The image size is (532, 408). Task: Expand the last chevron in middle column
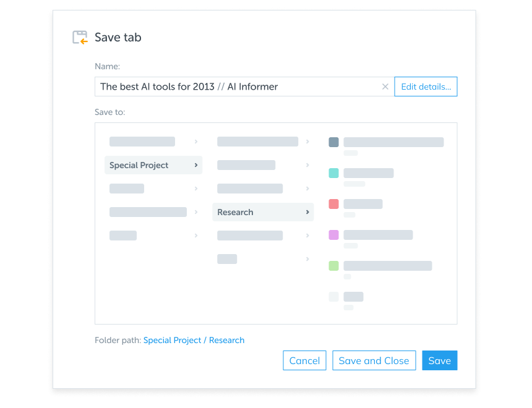click(x=307, y=259)
